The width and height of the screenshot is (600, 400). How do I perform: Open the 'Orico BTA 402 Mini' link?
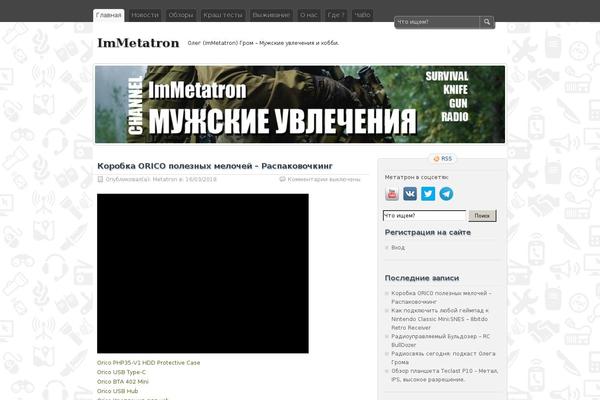[123, 382]
